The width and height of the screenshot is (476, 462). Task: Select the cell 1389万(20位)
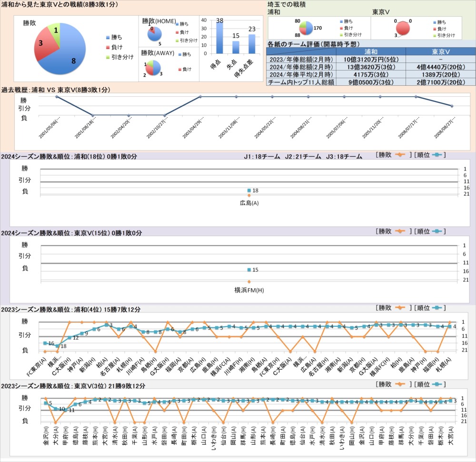pyautogui.click(x=441, y=74)
